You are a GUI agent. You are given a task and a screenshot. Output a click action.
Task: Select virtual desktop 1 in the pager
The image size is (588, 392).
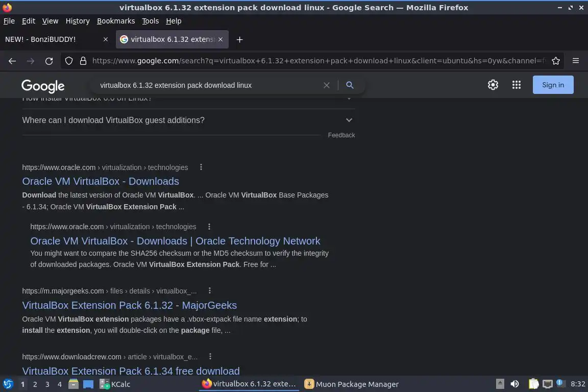(x=22, y=384)
